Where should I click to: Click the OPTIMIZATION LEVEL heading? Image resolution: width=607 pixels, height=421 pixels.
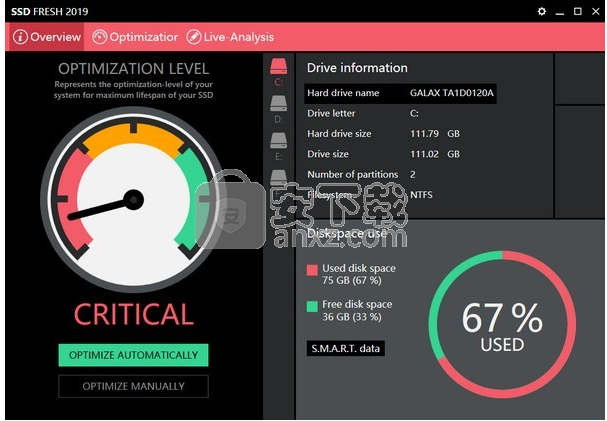(134, 69)
